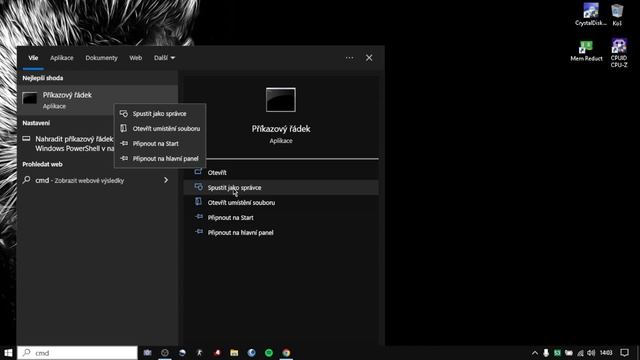Click the pin icon beside details pane's Připnout na Start
Image resolution: width=640 pixels, height=360 pixels.
pyautogui.click(x=199, y=217)
